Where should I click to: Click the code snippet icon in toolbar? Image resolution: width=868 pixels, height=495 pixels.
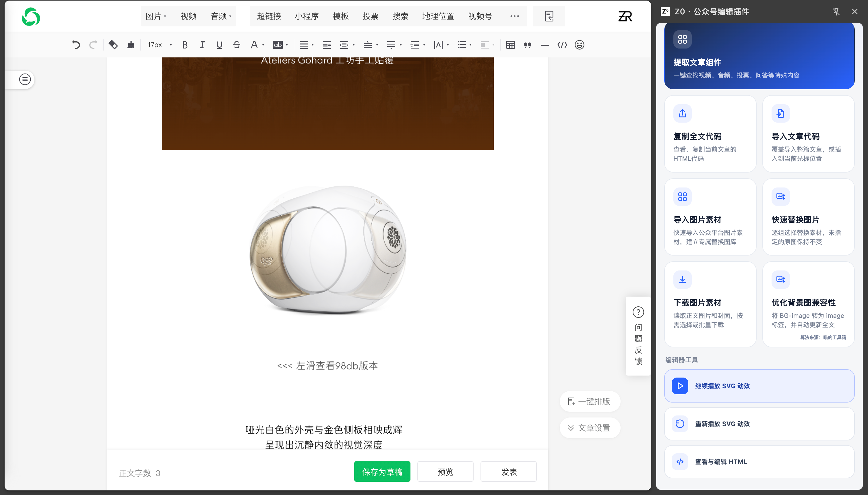click(x=562, y=45)
